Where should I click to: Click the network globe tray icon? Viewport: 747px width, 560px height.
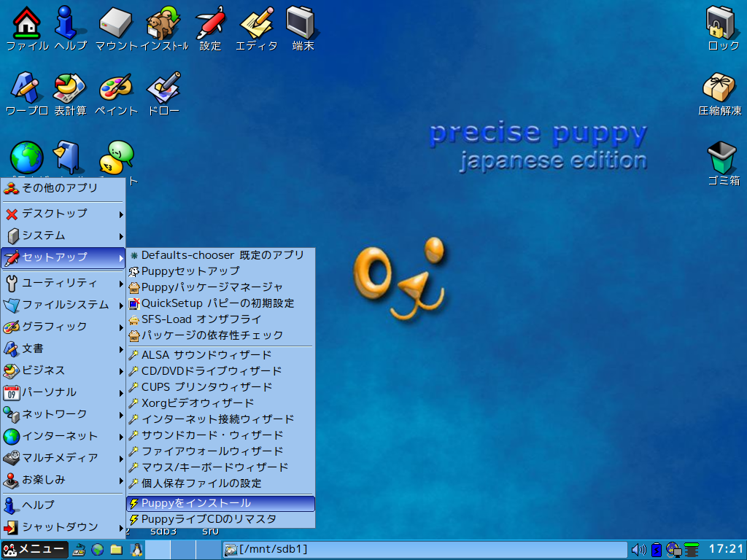[x=673, y=550]
